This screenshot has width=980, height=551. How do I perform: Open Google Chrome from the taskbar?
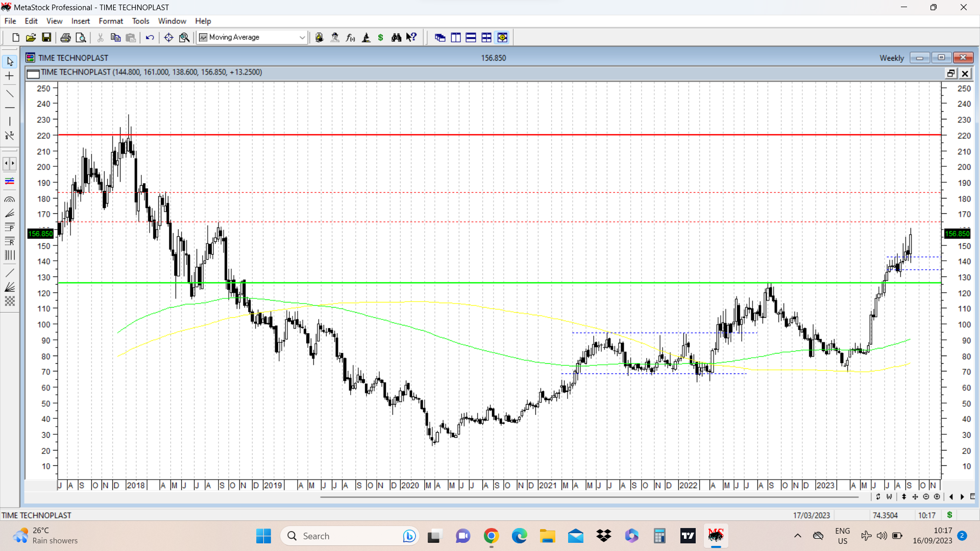pos(491,536)
